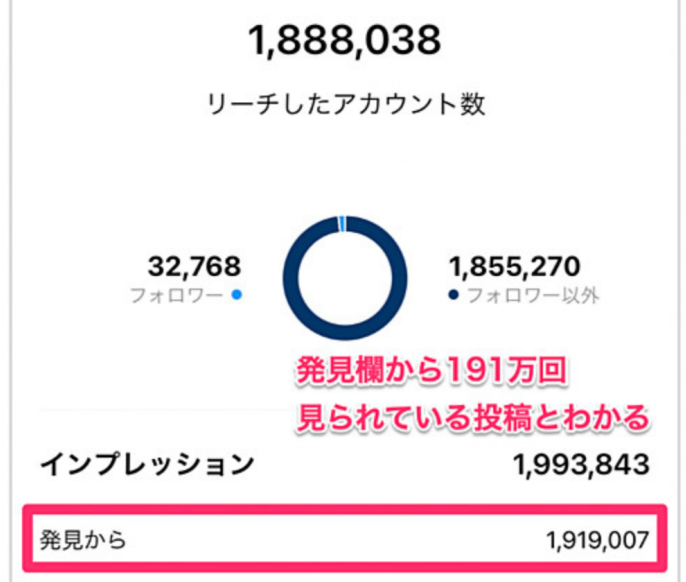Select the 発見から row label
Image resolution: width=686 pixels, height=582 pixels.
(83, 541)
